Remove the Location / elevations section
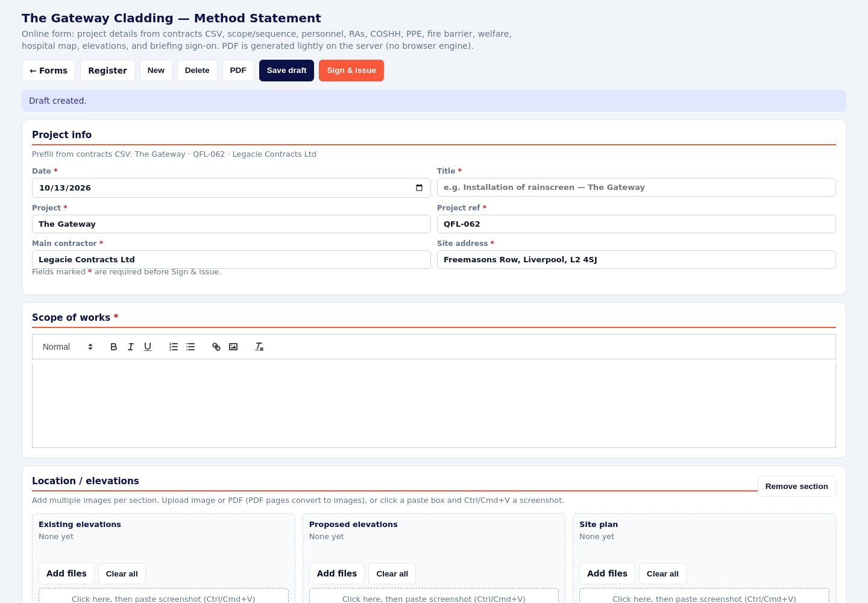 796,487
